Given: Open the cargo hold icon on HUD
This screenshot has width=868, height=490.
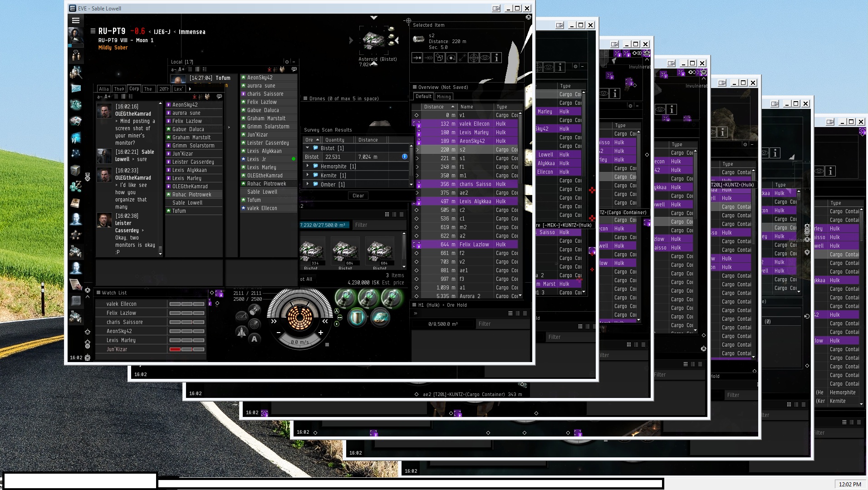Looking at the screenshot, I should pos(255,310).
